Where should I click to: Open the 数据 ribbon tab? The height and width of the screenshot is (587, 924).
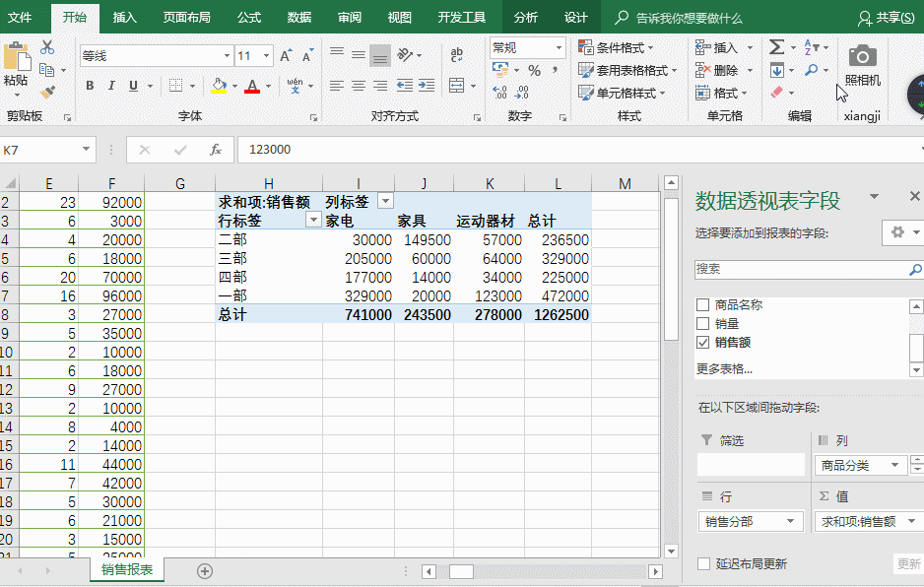point(299,18)
